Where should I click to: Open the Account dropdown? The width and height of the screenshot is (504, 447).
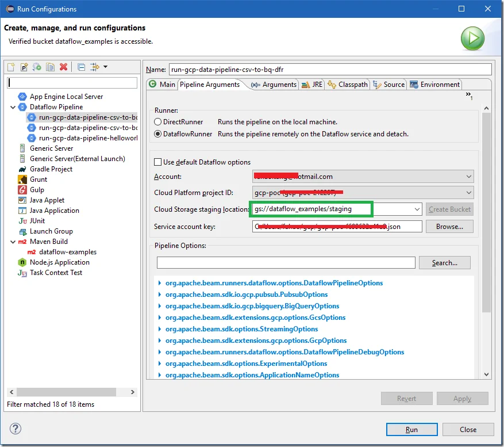pos(469,177)
